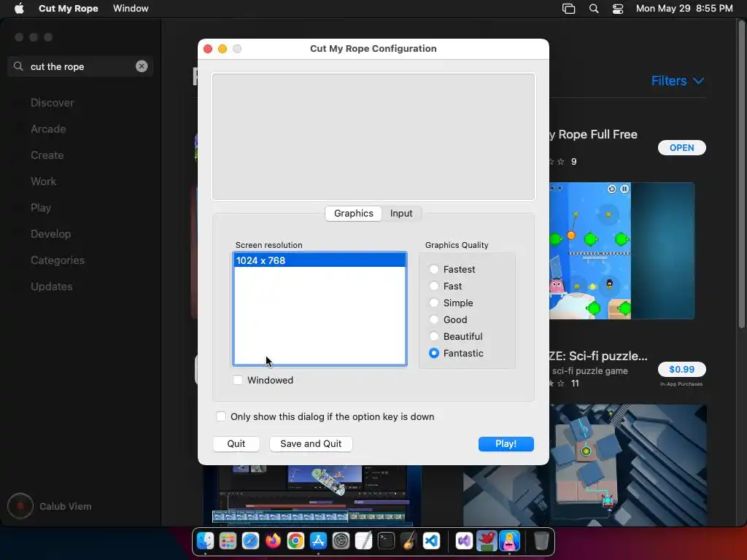Expand the Filters dropdown in App Store
Image resolution: width=747 pixels, height=560 pixels.
[678, 81]
